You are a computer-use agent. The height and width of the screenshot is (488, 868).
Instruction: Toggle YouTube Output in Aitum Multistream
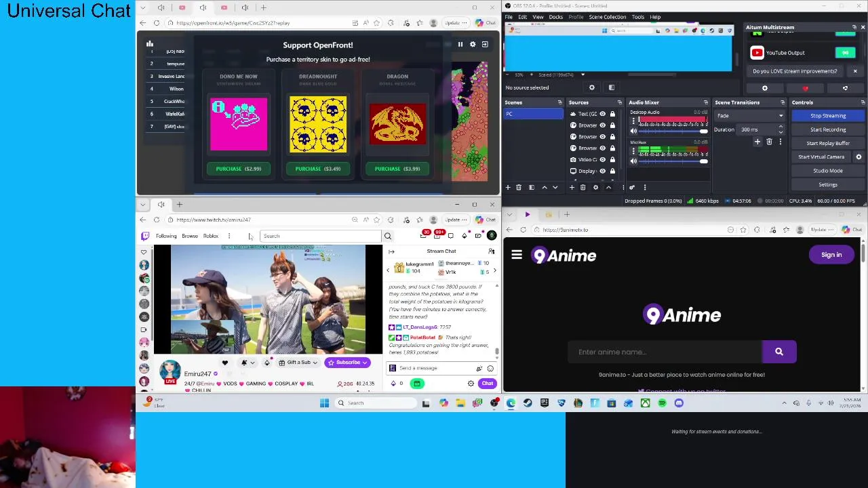(x=846, y=53)
